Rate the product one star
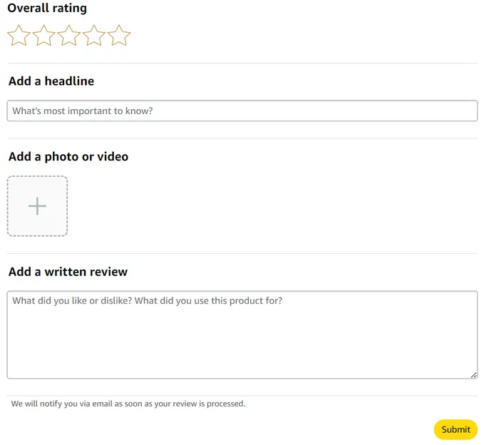 click(19, 36)
